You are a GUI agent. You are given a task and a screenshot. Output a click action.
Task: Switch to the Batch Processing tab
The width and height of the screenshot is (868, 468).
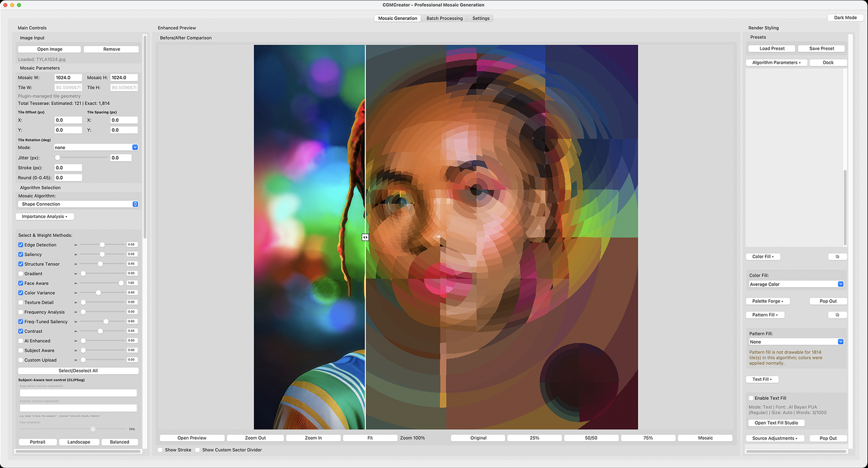tap(444, 19)
